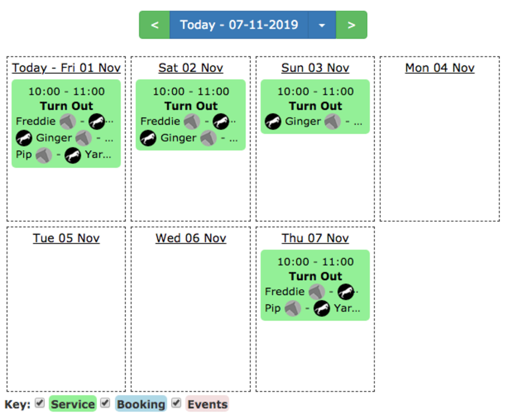Click black jumping horse icon after Freddie on Saturday
Viewport: 508px width, 420px height.
pos(221,121)
